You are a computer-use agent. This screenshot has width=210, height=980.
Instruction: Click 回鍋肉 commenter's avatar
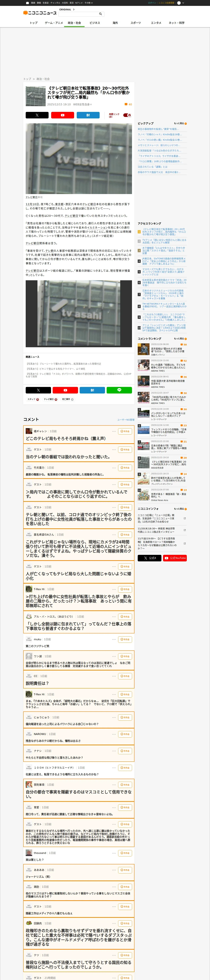[x=29, y=923]
